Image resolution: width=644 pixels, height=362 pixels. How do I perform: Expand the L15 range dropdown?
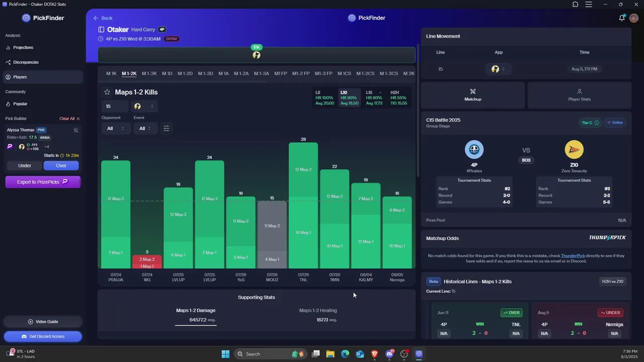(380, 93)
